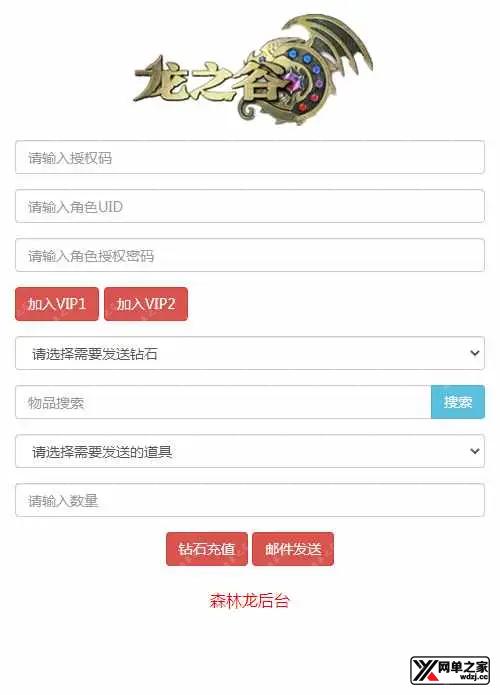Image resolution: width=500 pixels, height=695 pixels.
Task: Open the 森林龙后台 link
Action: click(250, 601)
